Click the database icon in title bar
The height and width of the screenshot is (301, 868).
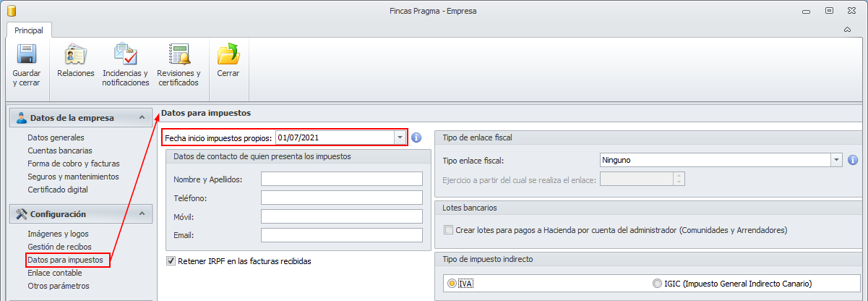pyautogui.click(x=11, y=11)
